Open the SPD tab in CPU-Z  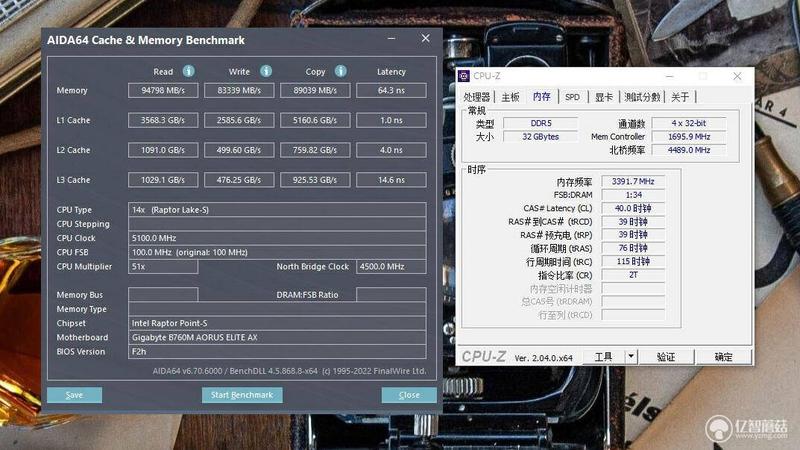coord(572,97)
